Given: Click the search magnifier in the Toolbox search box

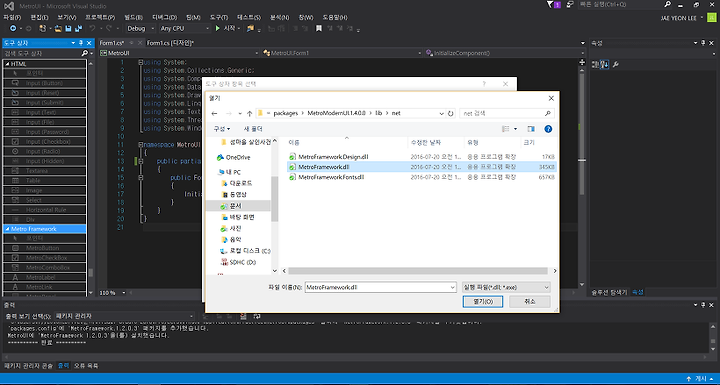Looking at the screenshot, I should click(84, 53).
